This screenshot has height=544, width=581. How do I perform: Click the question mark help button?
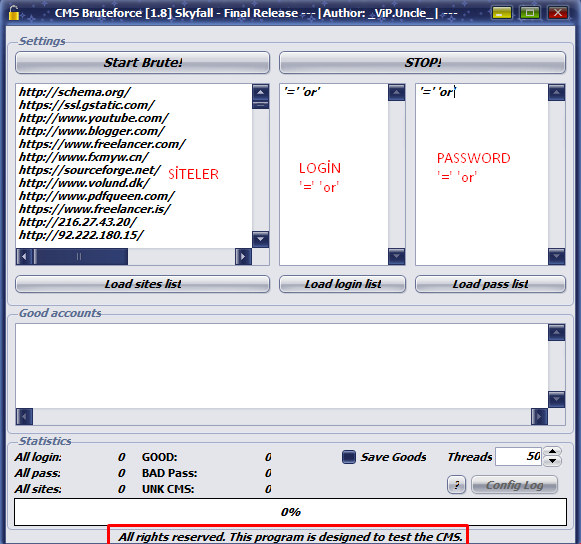point(456,485)
